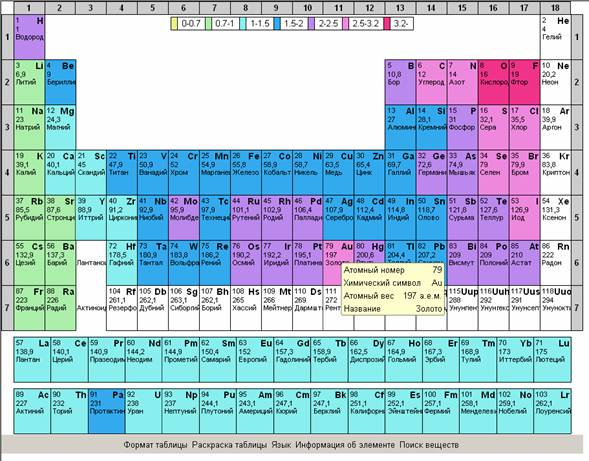Image resolution: width=589 pixels, height=461 pixels.
Task: Select the Molybdenum (Mo) cell
Action: (x=184, y=217)
